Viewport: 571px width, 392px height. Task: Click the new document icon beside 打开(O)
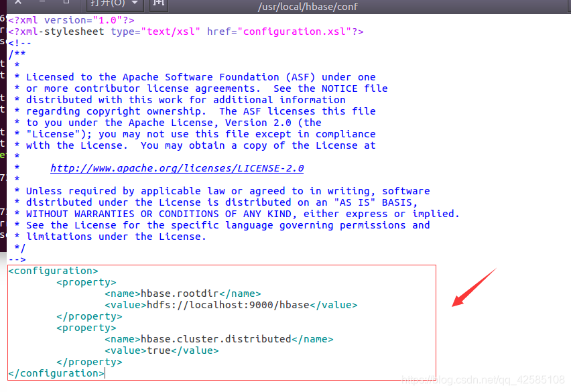coord(159,3)
